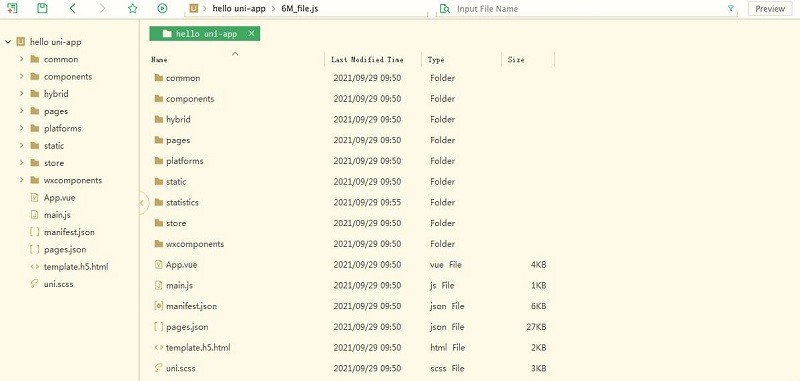This screenshot has height=381, width=800.
Task: Select manifest.json name in file list
Action: point(191,306)
